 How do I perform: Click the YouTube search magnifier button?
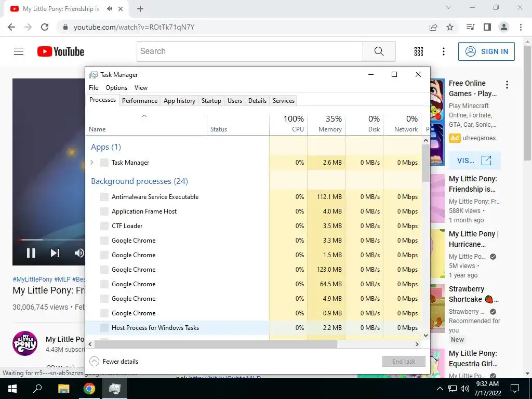(x=379, y=51)
